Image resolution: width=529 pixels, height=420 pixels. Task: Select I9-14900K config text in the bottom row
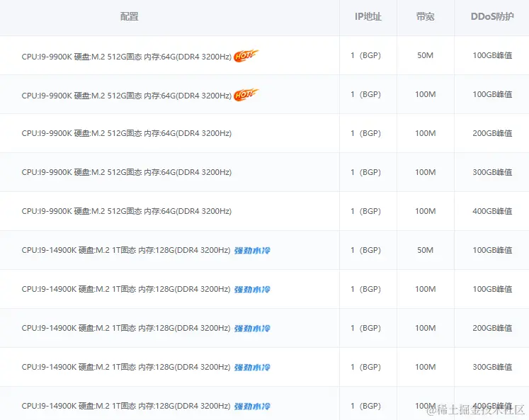tap(126, 406)
